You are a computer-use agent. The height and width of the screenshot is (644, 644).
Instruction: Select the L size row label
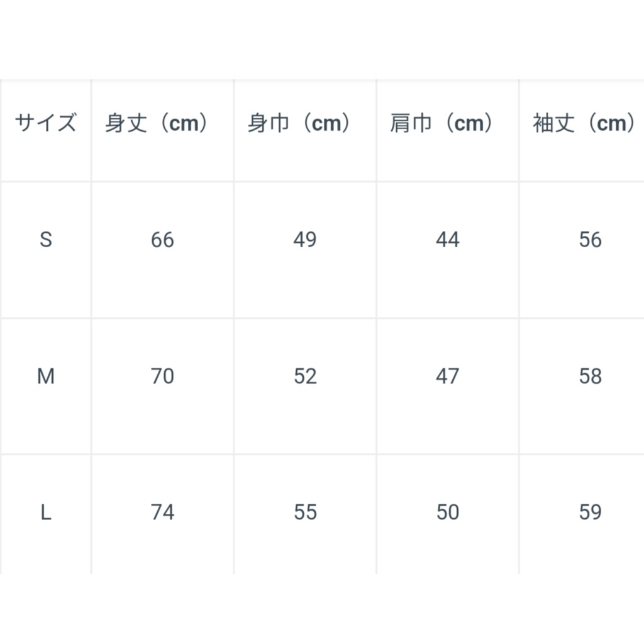coord(46,513)
